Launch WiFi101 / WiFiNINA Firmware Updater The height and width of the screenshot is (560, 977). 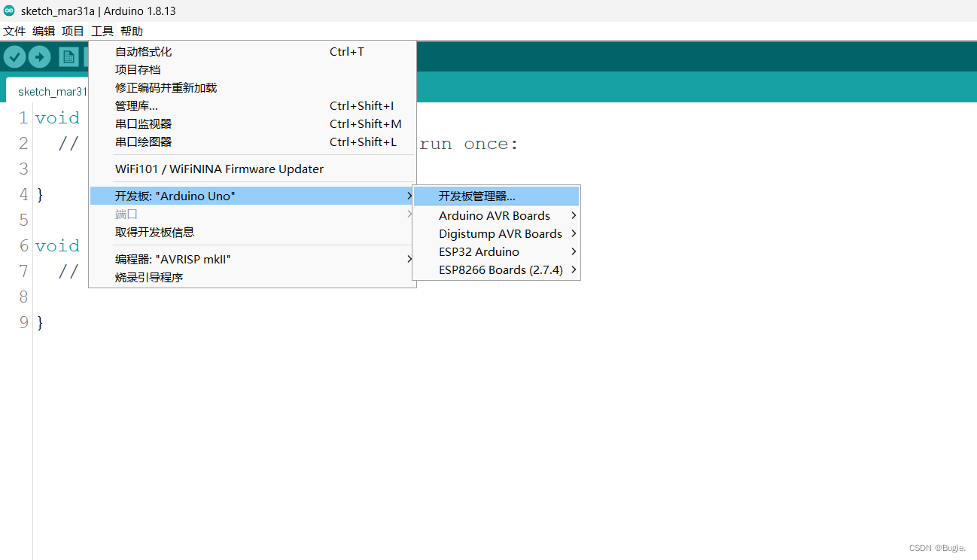click(252, 169)
